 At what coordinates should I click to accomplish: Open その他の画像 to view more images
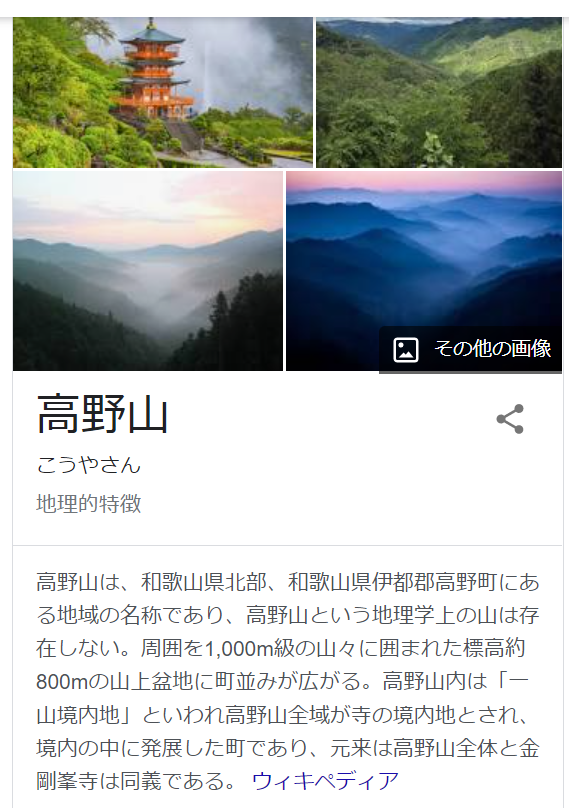[470, 349]
